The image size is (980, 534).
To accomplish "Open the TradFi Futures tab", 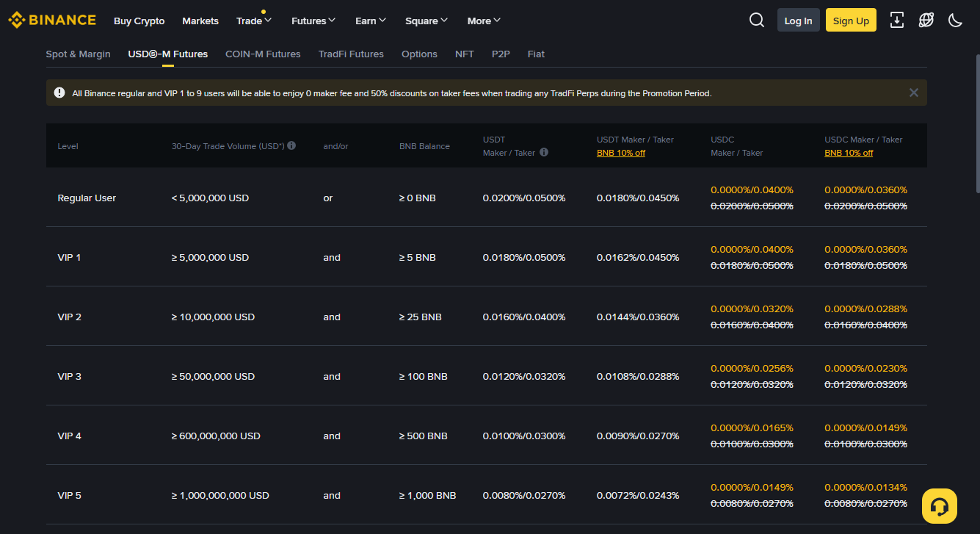I will (x=351, y=54).
